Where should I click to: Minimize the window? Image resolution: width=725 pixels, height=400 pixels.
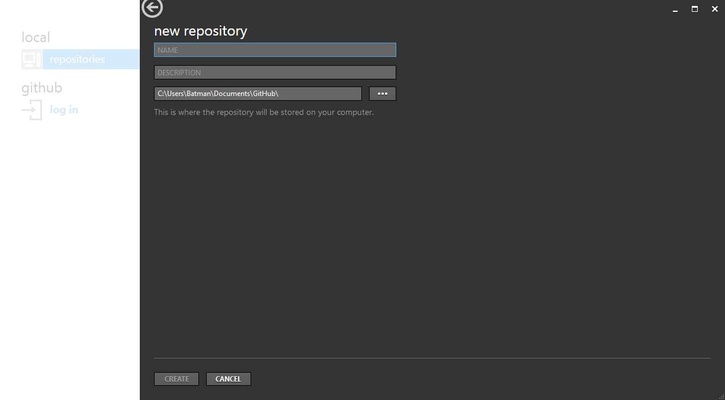(x=675, y=9)
